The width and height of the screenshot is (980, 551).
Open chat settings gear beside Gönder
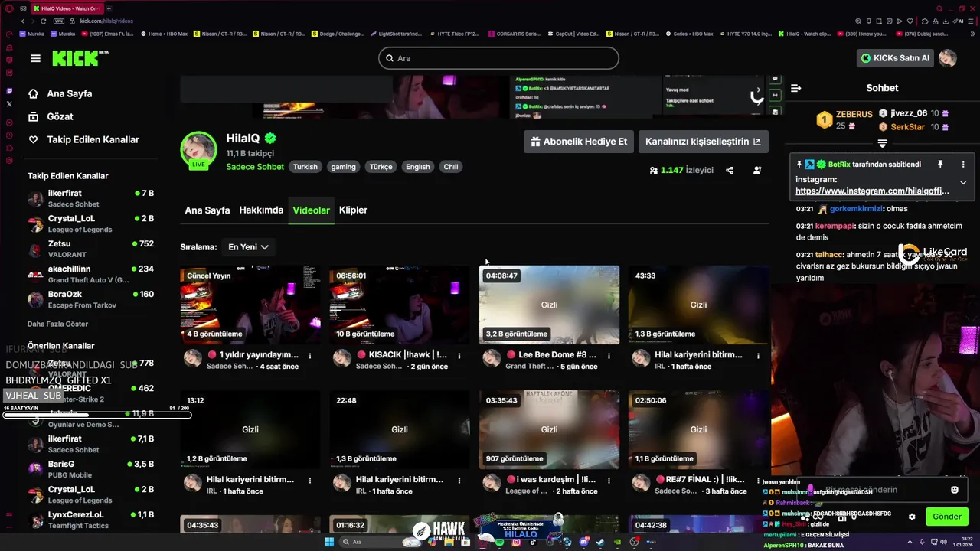912,517
